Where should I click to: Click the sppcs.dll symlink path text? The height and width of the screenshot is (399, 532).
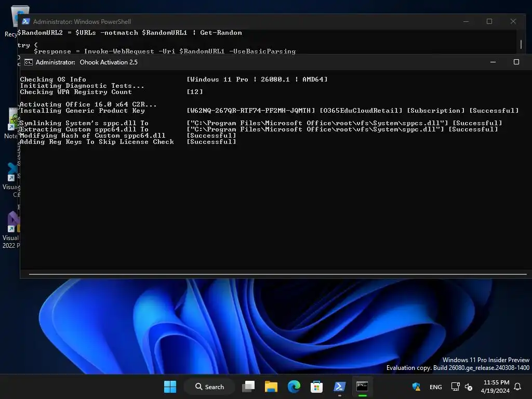tap(317, 123)
